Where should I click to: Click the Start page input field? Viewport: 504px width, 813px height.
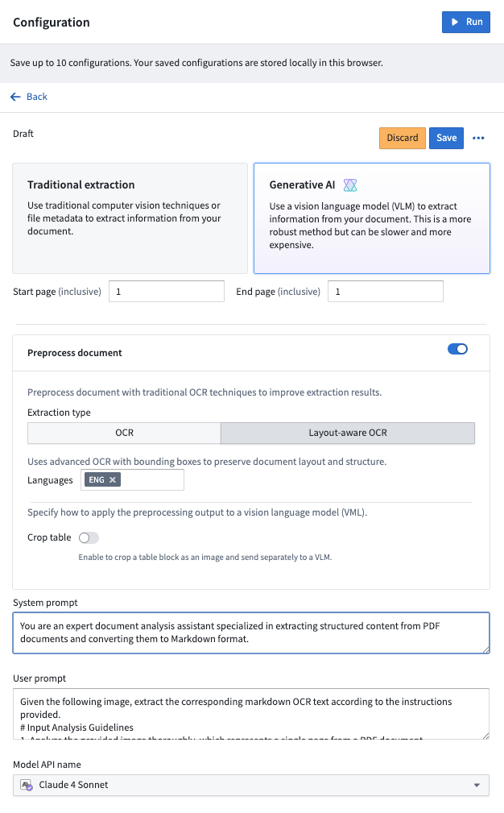point(166,292)
